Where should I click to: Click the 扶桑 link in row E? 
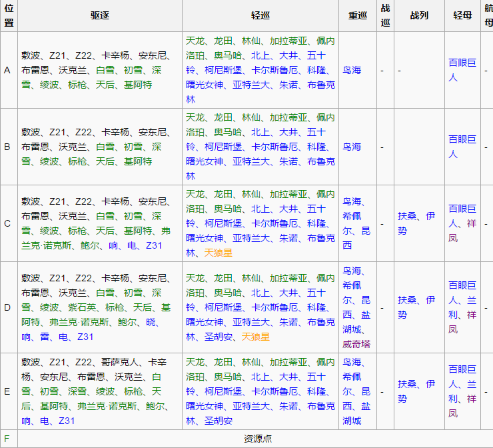pyautogui.click(x=407, y=384)
